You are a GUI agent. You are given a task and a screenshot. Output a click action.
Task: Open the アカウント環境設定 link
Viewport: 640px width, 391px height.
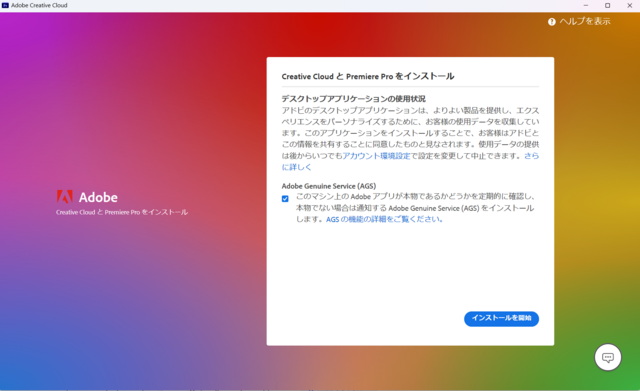pyautogui.click(x=376, y=156)
